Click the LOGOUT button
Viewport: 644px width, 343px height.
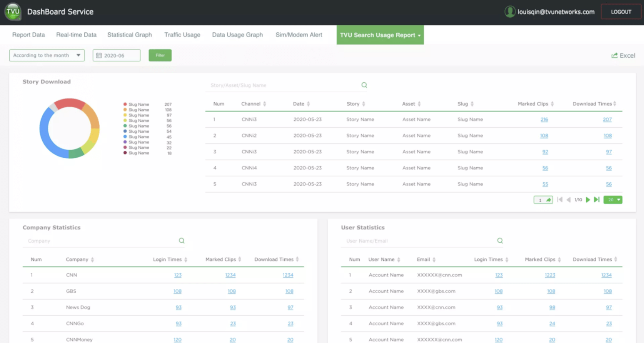(621, 12)
